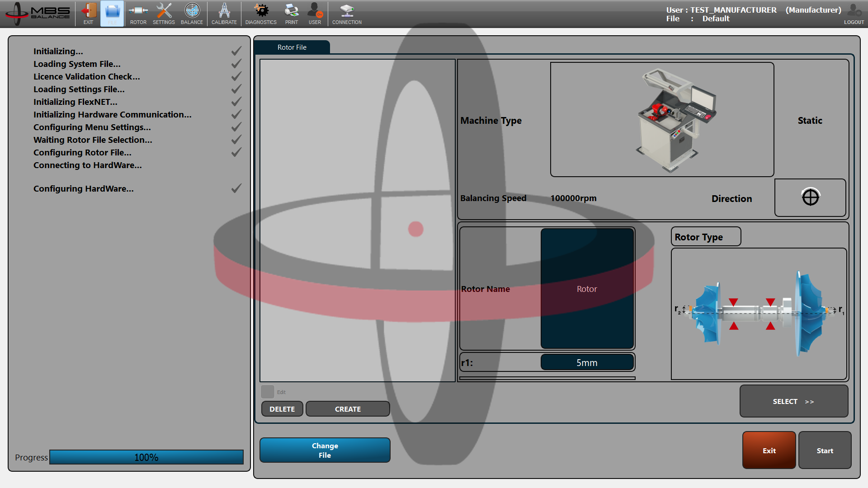The width and height of the screenshot is (868, 488).
Task: Open the DIAGNOSTICS panel
Action: point(260,14)
